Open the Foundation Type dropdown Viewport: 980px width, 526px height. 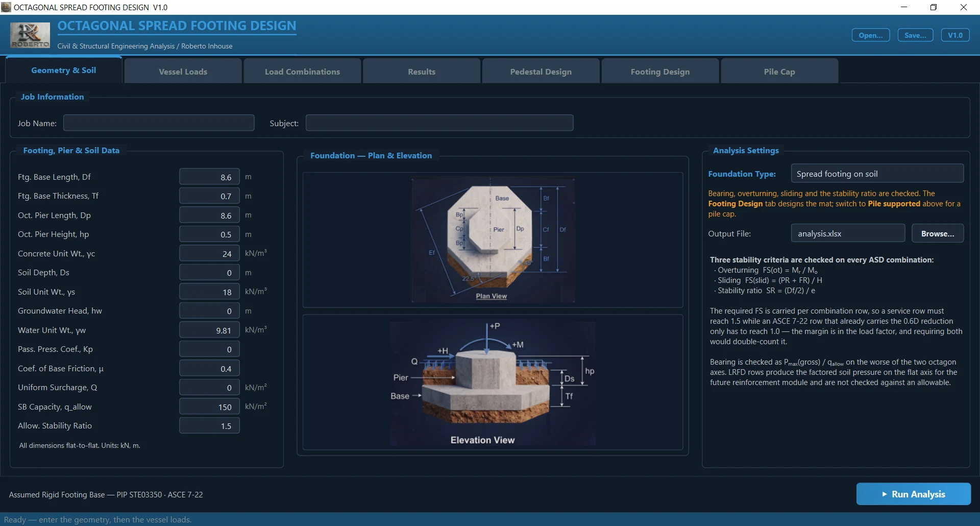pyautogui.click(x=877, y=174)
